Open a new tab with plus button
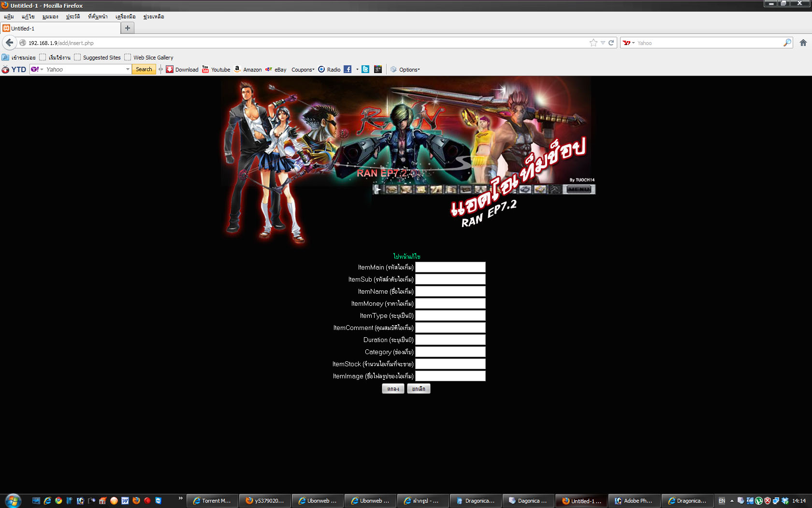 tap(128, 28)
